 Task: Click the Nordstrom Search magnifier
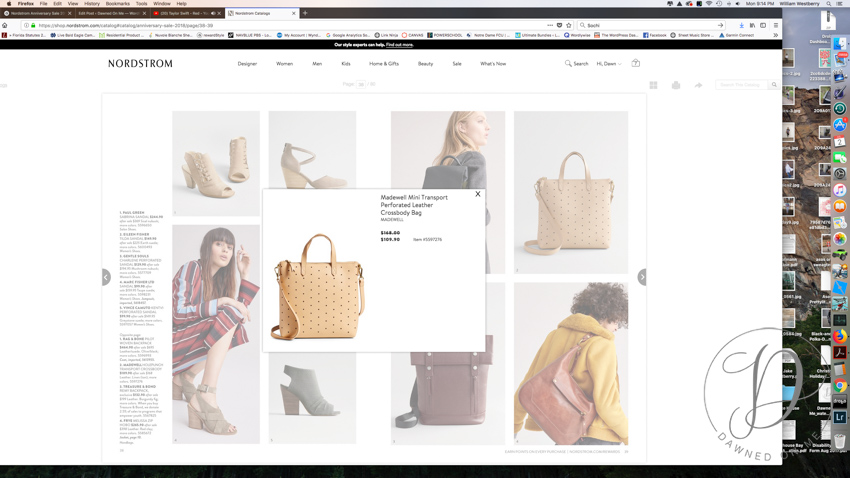568,63
